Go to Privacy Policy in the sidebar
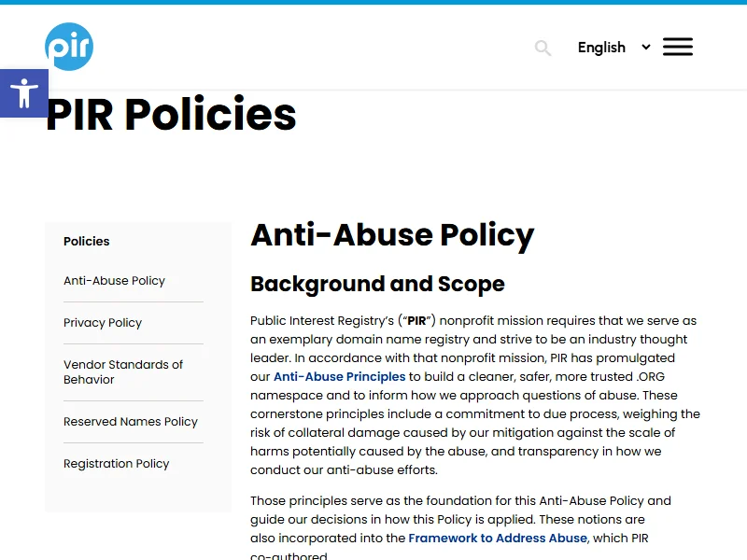This screenshot has width=747, height=560. [103, 323]
